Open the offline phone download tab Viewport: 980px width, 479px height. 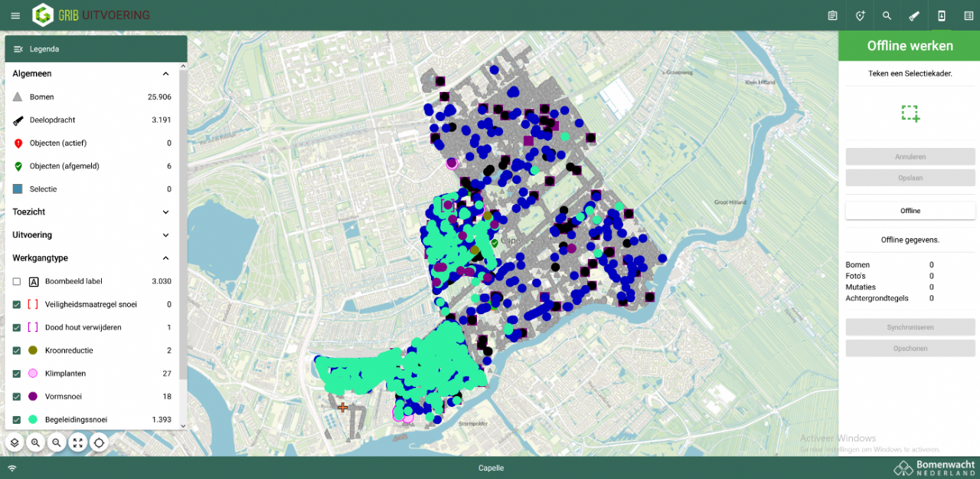pyautogui.click(x=941, y=15)
